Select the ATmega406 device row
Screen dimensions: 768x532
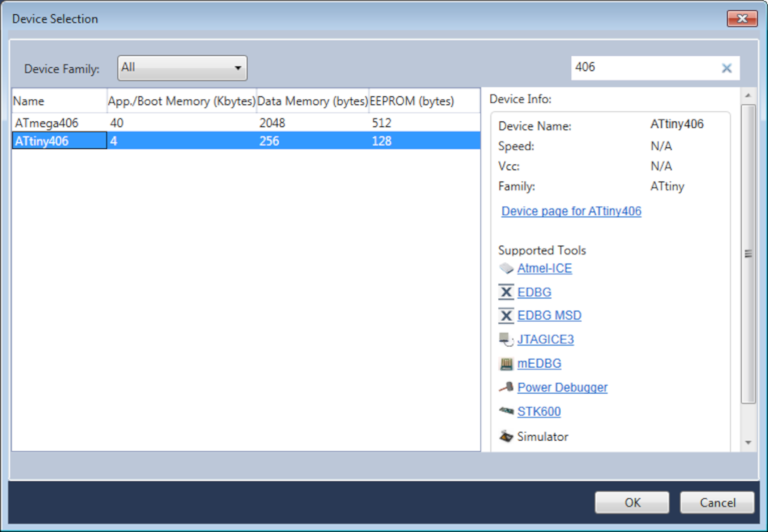coord(47,123)
